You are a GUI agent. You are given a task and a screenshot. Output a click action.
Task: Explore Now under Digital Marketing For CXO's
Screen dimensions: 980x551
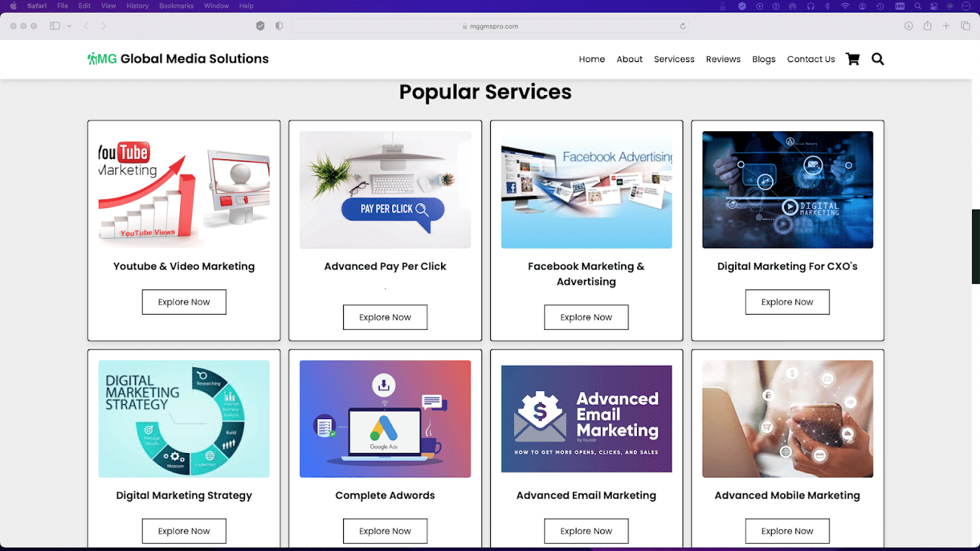click(787, 302)
